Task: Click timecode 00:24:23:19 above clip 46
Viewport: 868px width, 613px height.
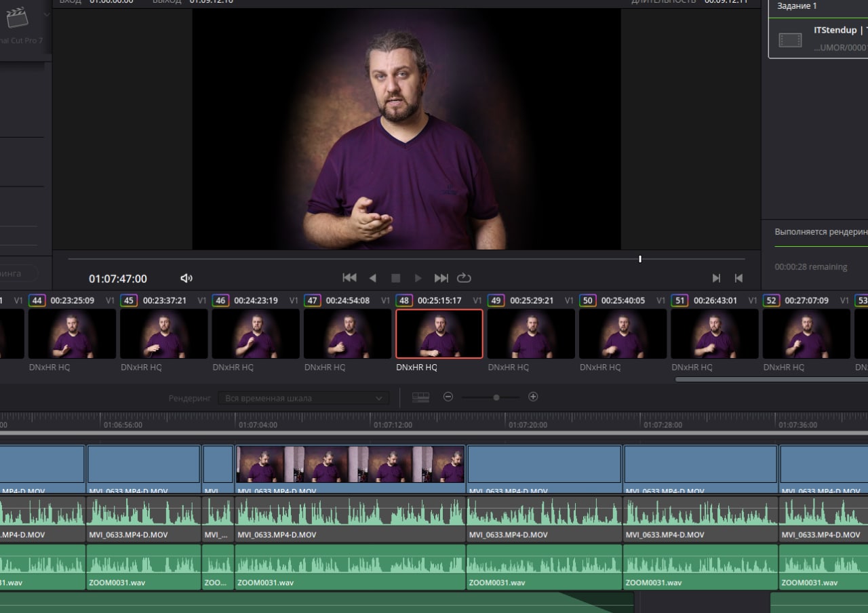Action: (256, 300)
